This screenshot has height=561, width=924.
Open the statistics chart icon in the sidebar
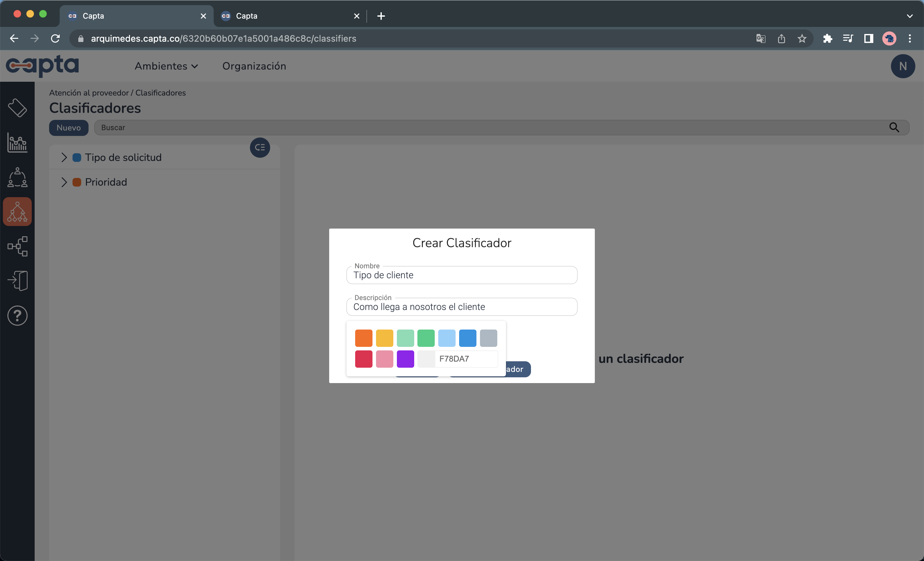click(x=17, y=143)
